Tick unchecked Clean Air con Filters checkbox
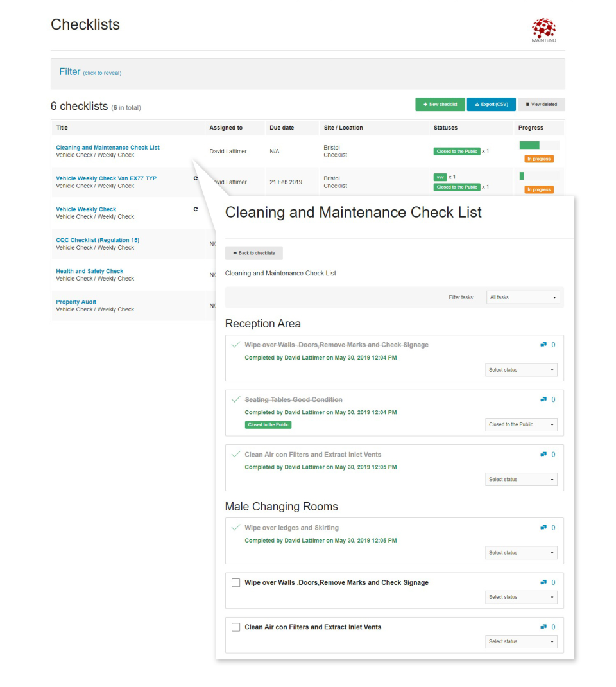The width and height of the screenshot is (616, 687). (x=236, y=627)
